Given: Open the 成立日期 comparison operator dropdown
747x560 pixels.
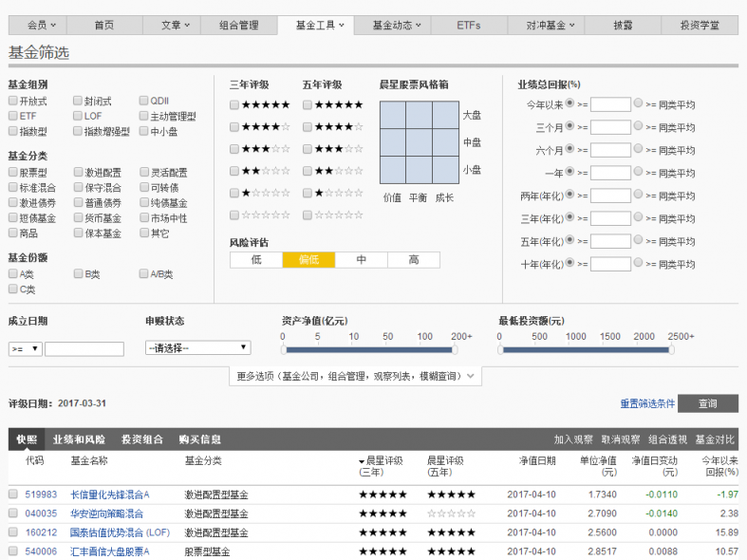Looking at the screenshot, I should pyautogui.click(x=26, y=349).
